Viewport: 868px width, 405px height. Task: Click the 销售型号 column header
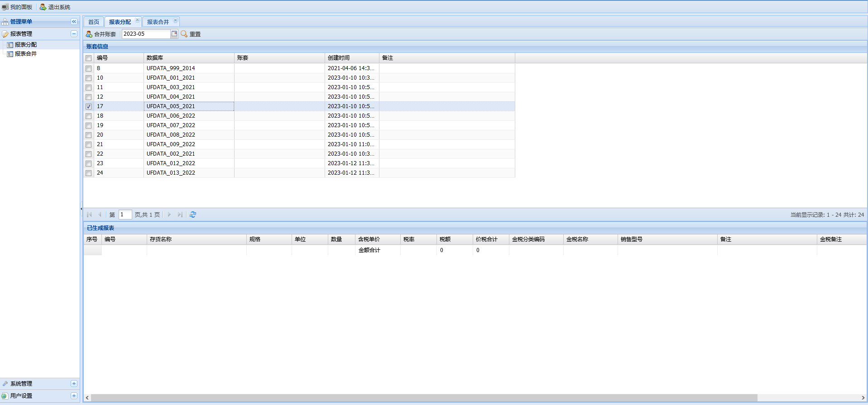tap(668, 239)
